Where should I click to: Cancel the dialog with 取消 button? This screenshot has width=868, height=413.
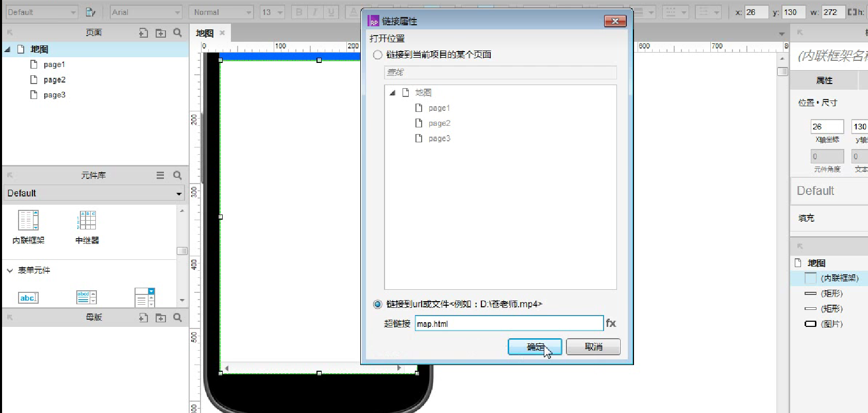(x=593, y=347)
